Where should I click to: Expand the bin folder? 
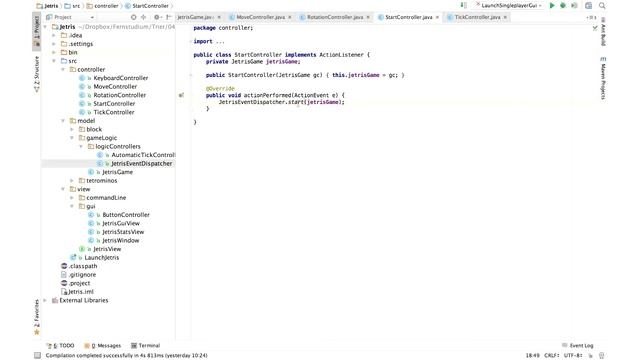pyautogui.click(x=54, y=53)
